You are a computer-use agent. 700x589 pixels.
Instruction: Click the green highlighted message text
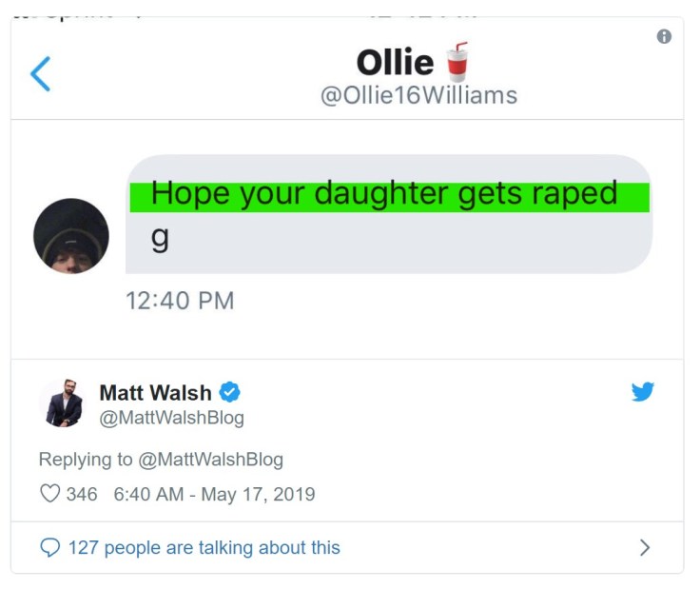coord(385,194)
